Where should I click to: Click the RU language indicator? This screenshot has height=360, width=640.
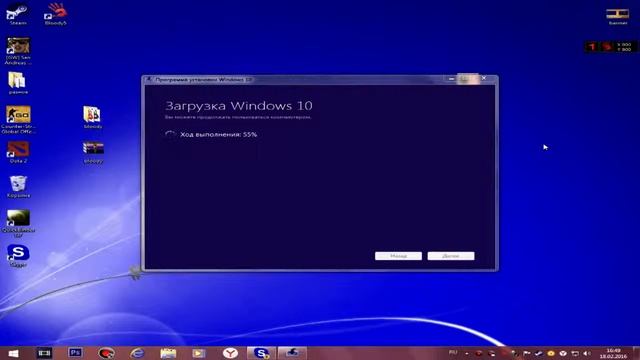click(453, 353)
